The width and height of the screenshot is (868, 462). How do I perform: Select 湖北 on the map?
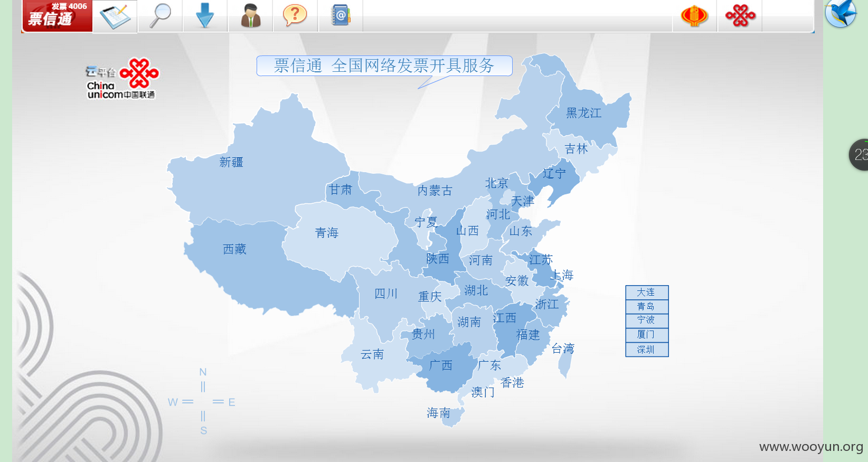pos(476,290)
